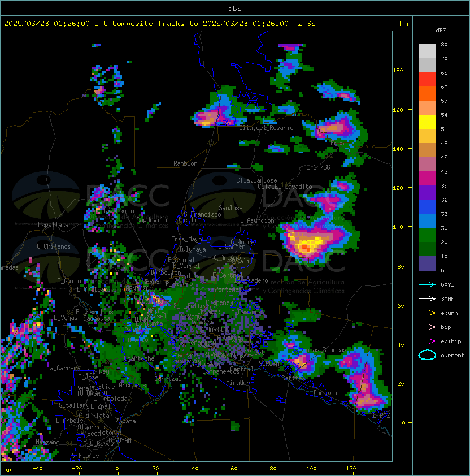Click the white 30HM arrow in the legend
The image size is (470, 476).
(427, 298)
